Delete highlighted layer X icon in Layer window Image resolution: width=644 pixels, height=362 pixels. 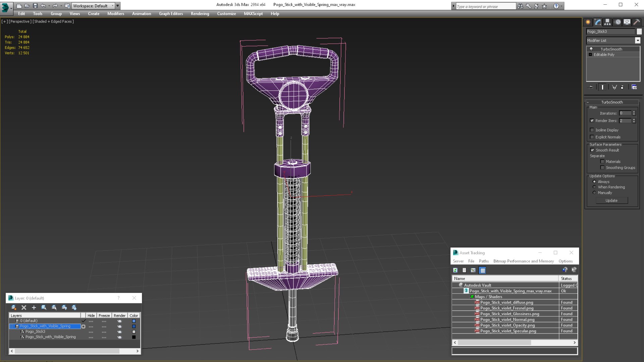pos(24,307)
